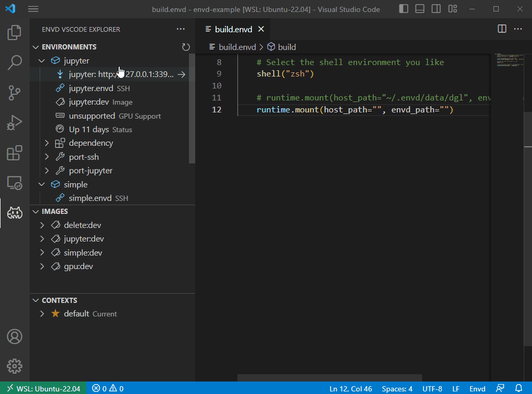Select the jupyter.envd SSH entry
Viewport: 532px width, 394px height.
coord(112,88)
